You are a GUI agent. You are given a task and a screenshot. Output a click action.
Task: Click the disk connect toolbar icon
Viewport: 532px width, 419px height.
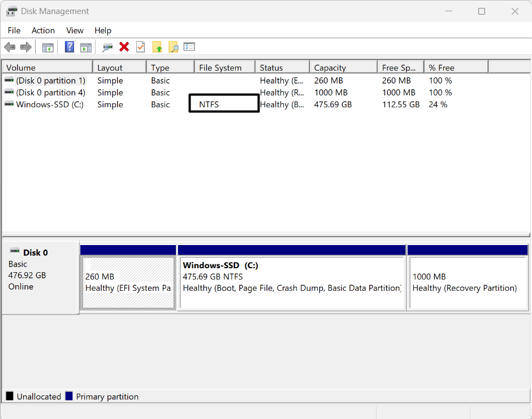pyautogui.click(x=107, y=47)
